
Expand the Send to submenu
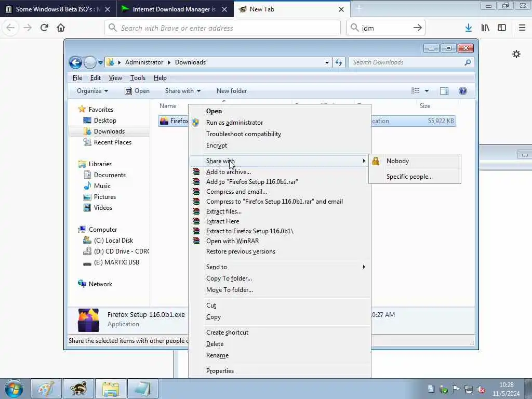pos(364,267)
